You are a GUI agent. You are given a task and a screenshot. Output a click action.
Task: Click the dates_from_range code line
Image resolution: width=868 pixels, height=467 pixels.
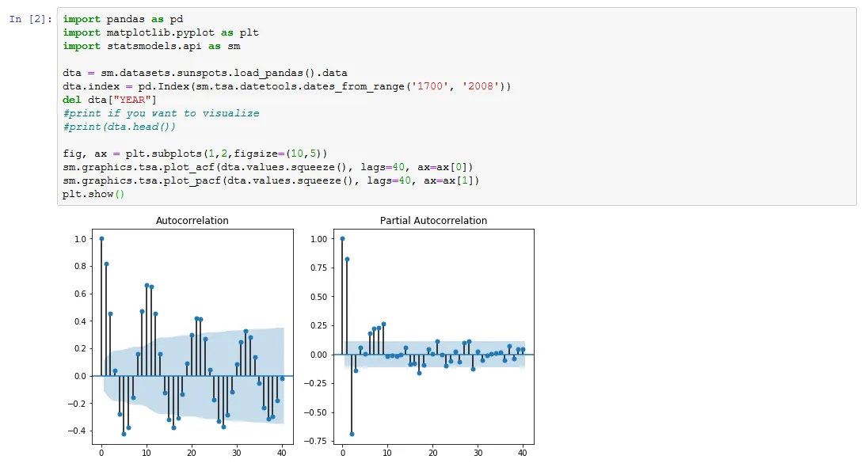(x=287, y=86)
